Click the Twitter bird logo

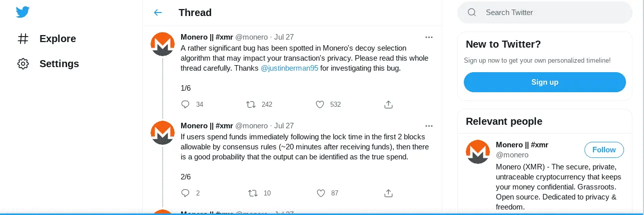coord(23,12)
